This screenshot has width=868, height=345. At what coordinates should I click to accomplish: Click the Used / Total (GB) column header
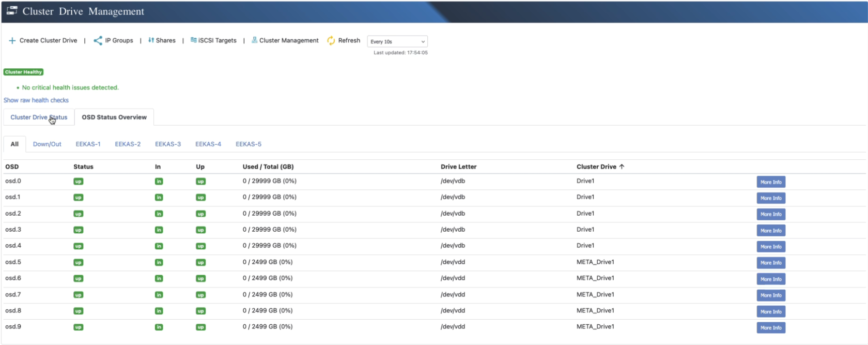click(268, 167)
